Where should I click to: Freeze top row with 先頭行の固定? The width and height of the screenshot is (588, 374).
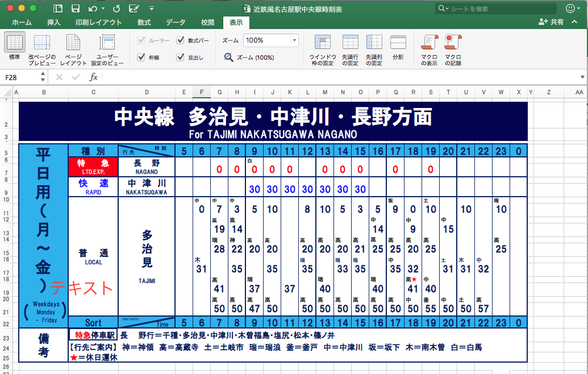pyautogui.click(x=351, y=43)
